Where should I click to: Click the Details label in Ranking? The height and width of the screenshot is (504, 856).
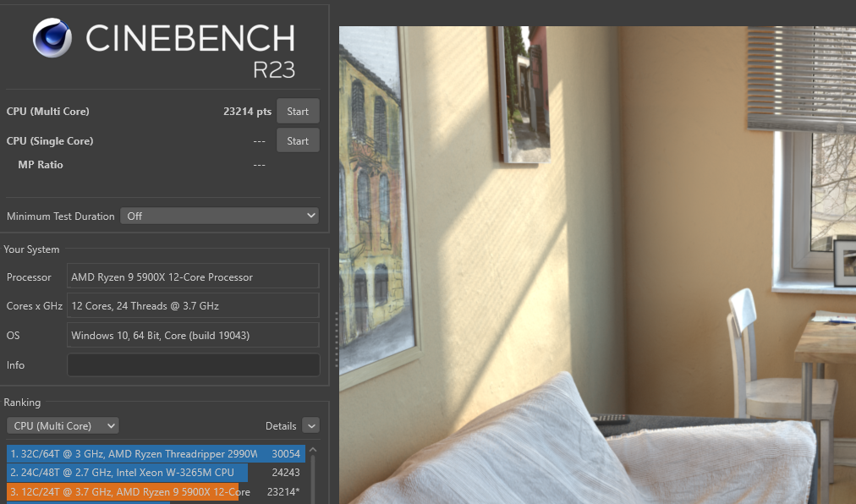[x=281, y=426]
